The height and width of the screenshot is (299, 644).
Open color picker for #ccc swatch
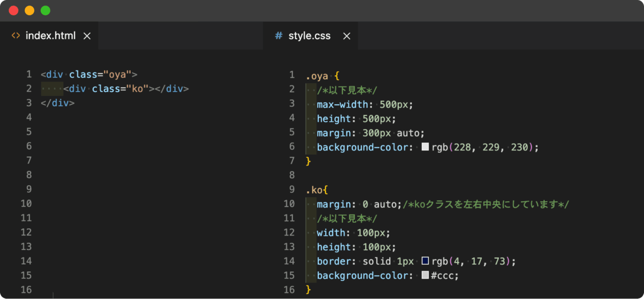coord(425,275)
